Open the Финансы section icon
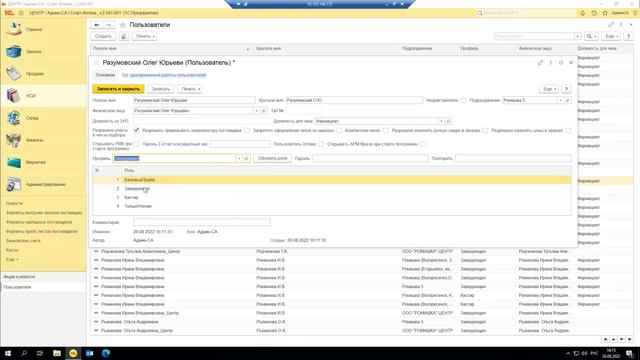The image size is (640, 360). coord(13,140)
